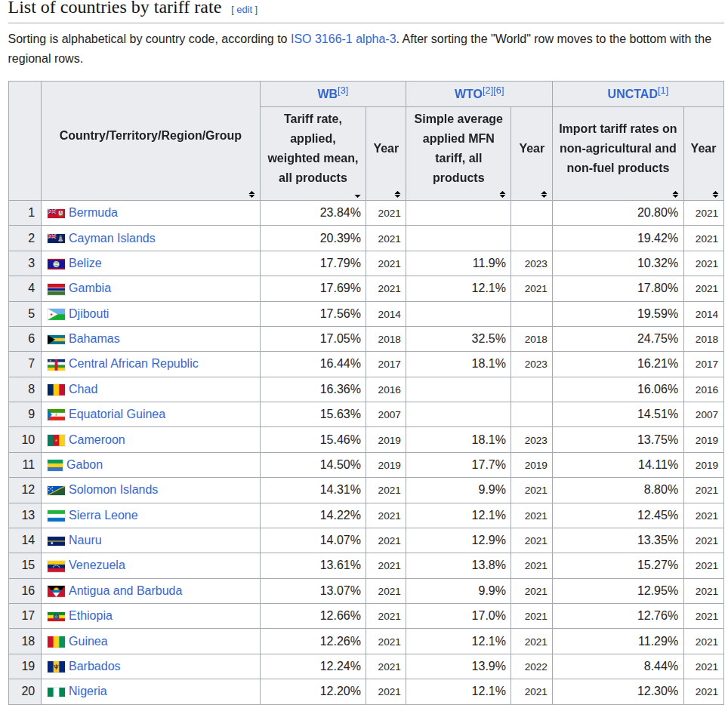This screenshot has width=728, height=705.
Task: Open the Bahamas article link
Action: tap(94, 339)
